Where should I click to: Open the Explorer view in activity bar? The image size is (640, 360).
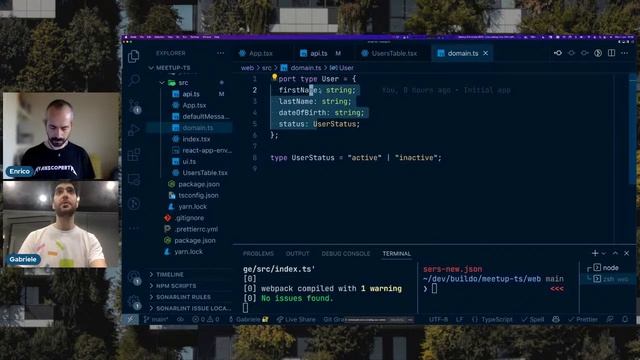(x=133, y=56)
